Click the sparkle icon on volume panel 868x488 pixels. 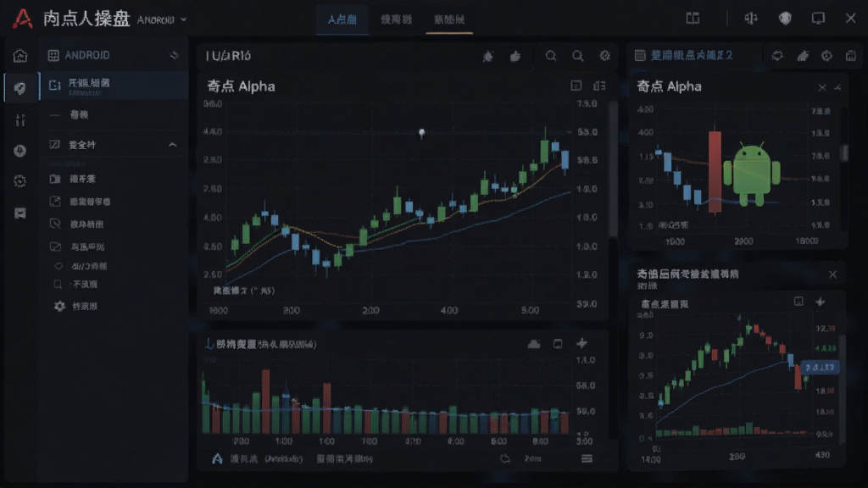coord(581,344)
